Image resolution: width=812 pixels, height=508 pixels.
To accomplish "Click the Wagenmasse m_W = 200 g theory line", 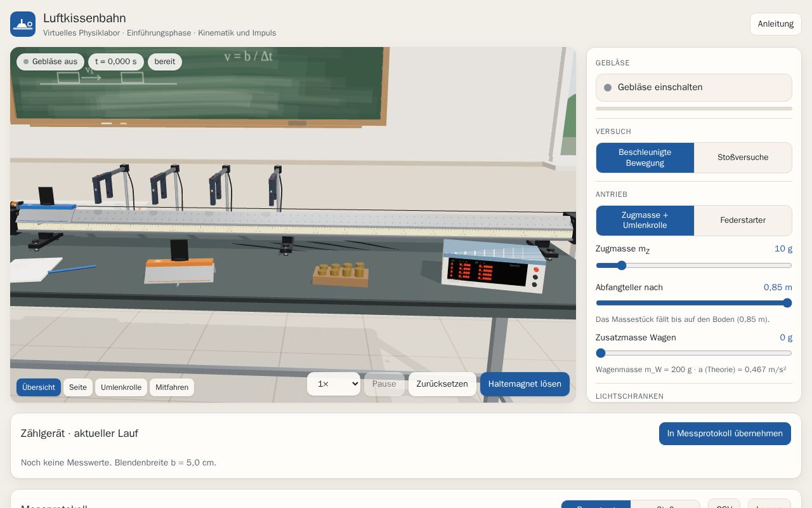I will (x=691, y=370).
